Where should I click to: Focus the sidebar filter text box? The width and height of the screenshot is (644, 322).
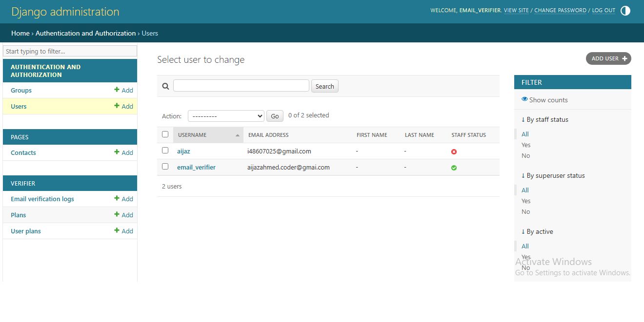pyautogui.click(x=70, y=51)
